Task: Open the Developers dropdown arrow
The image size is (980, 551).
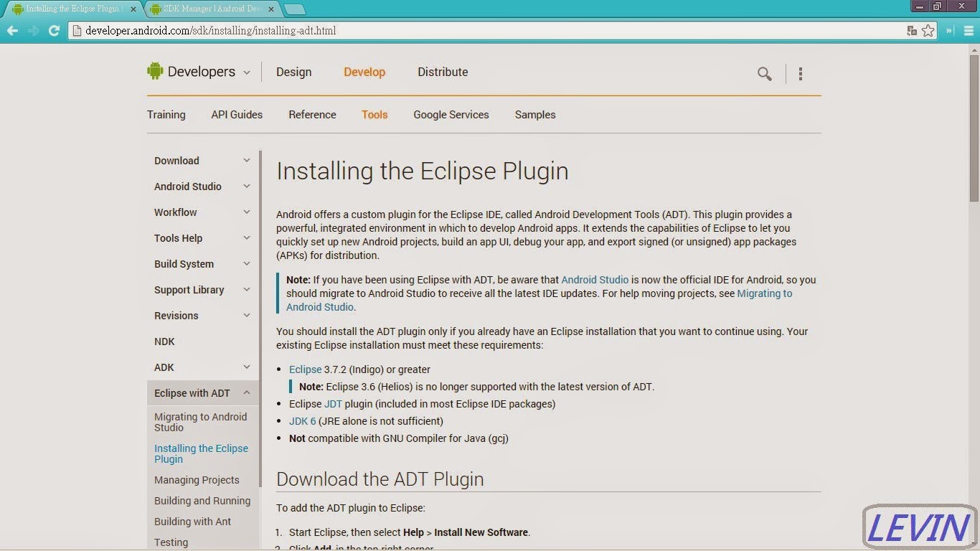Action: tap(247, 72)
